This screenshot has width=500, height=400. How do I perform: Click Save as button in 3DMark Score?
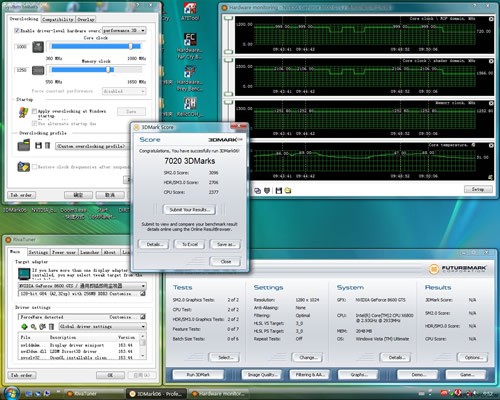225,244
